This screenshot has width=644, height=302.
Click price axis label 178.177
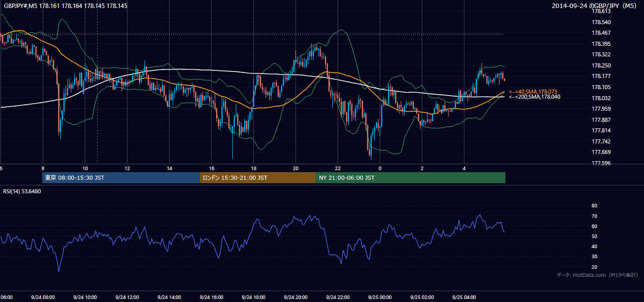pos(601,76)
